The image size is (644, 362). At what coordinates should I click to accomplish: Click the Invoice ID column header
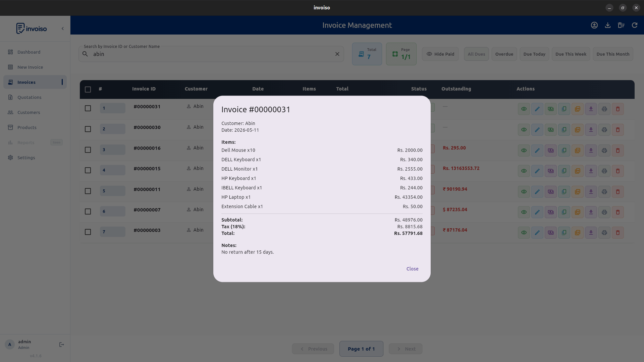pyautogui.click(x=144, y=89)
